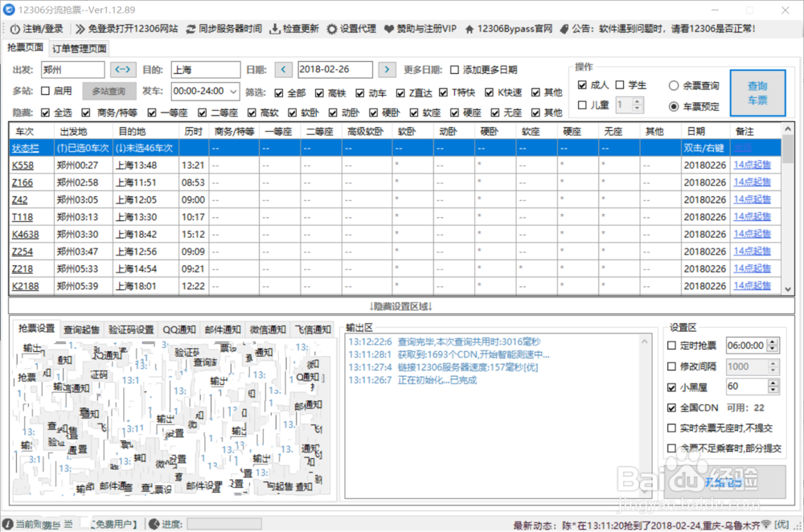
Task: Click the 目的 station input field
Action: [x=206, y=70]
